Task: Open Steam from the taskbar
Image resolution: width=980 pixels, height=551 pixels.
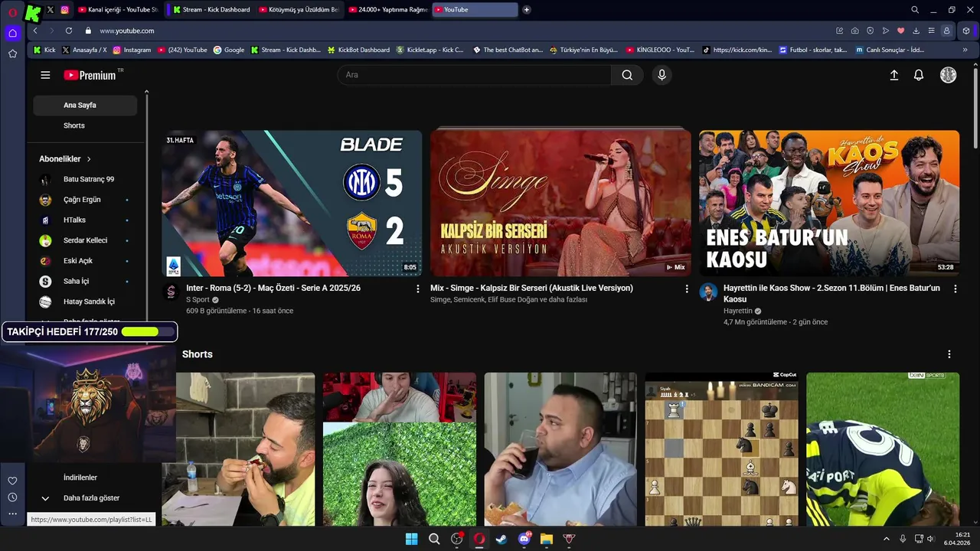Action: click(x=501, y=539)
